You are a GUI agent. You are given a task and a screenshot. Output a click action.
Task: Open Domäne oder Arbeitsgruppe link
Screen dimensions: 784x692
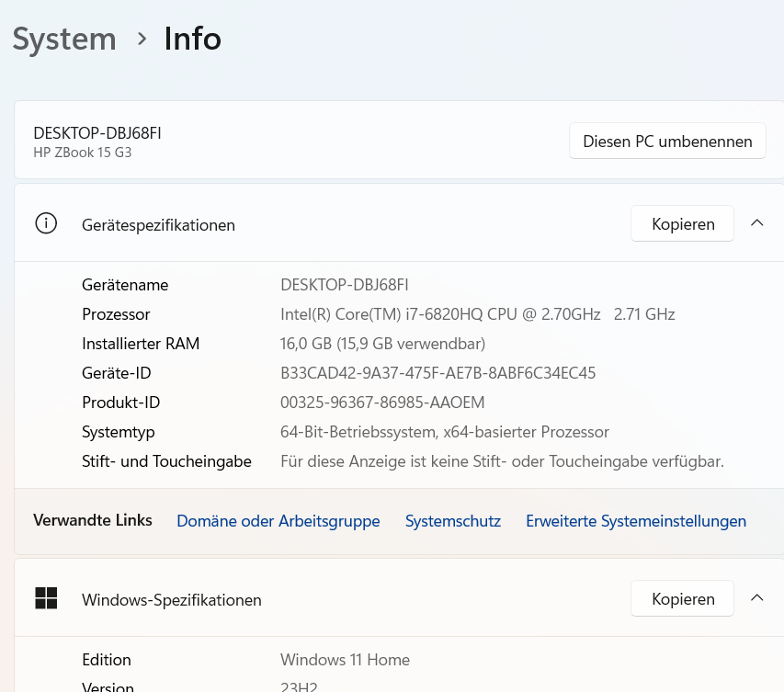278,521
